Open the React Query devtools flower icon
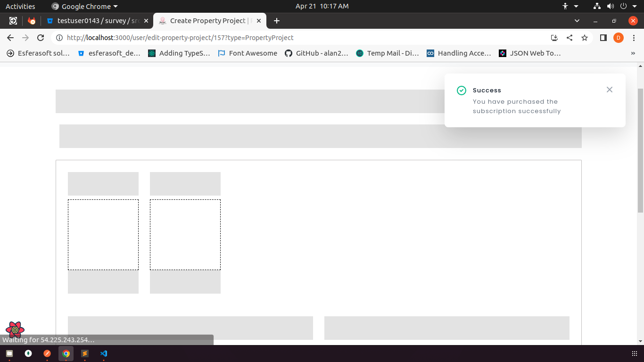Screen dimensions: 644x362 pyautogui.click(x=15, y=329)
